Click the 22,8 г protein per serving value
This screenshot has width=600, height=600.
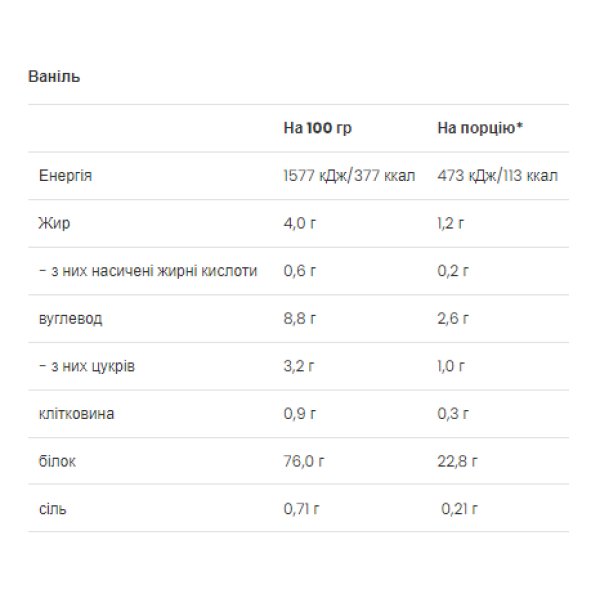coord(458,461)
